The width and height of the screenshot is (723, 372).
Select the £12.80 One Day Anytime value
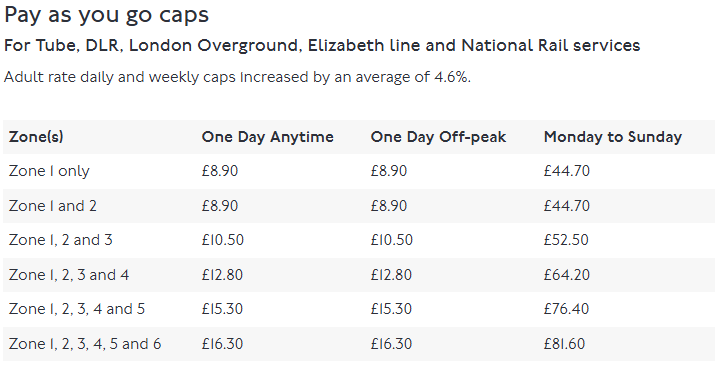pos(222,275)
